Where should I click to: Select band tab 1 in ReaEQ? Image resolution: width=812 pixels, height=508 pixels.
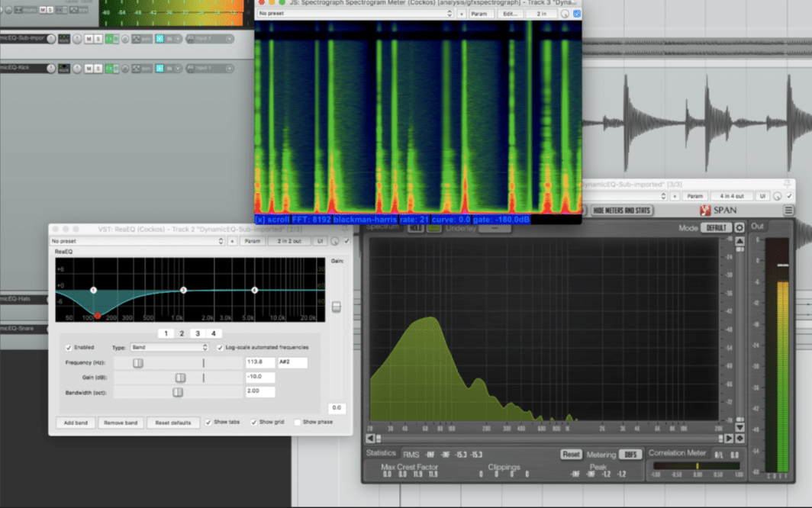click(166, 333)
